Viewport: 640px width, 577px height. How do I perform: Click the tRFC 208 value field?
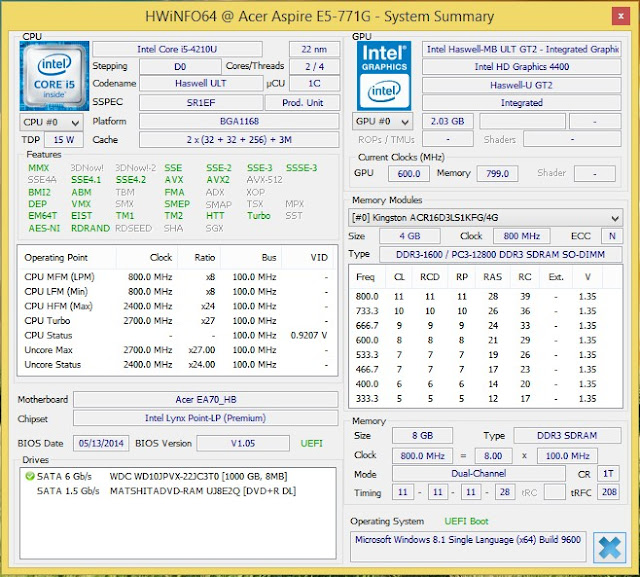coord(609,492)
